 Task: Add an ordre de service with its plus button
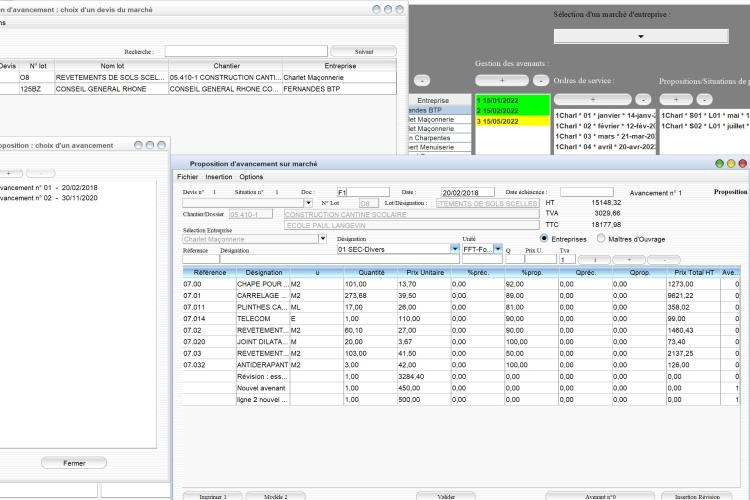click(x=593, y=99)
